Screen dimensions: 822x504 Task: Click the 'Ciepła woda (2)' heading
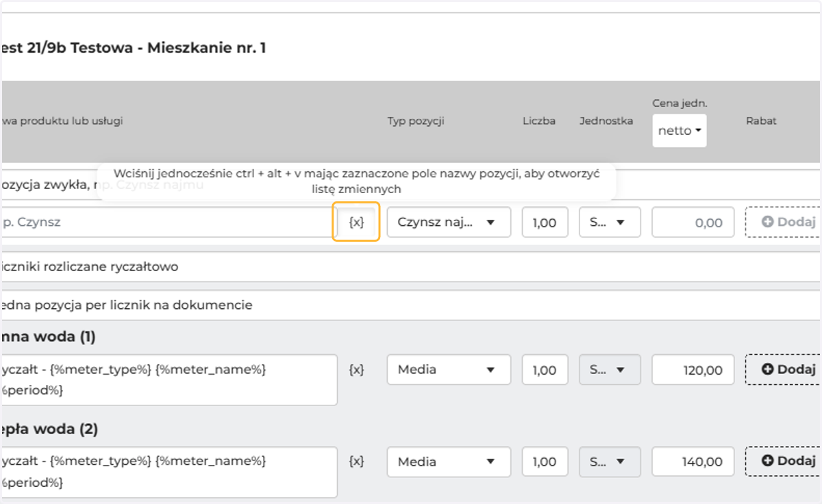(49, 429)
